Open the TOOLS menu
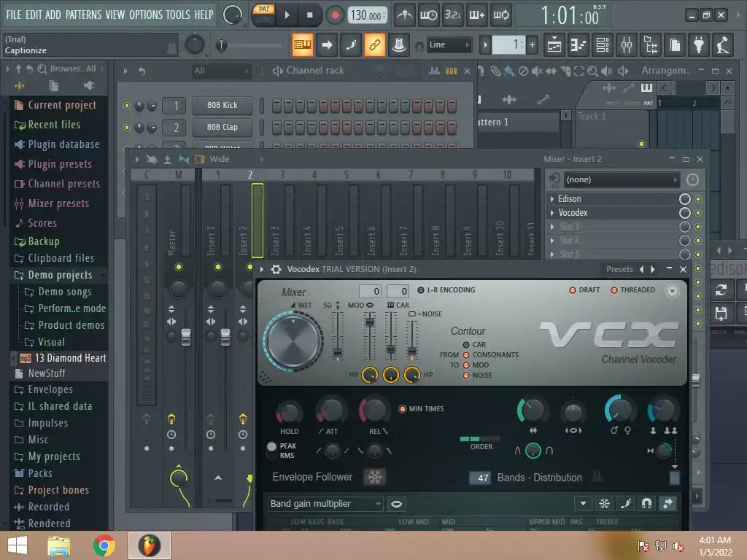 point(178,15)
